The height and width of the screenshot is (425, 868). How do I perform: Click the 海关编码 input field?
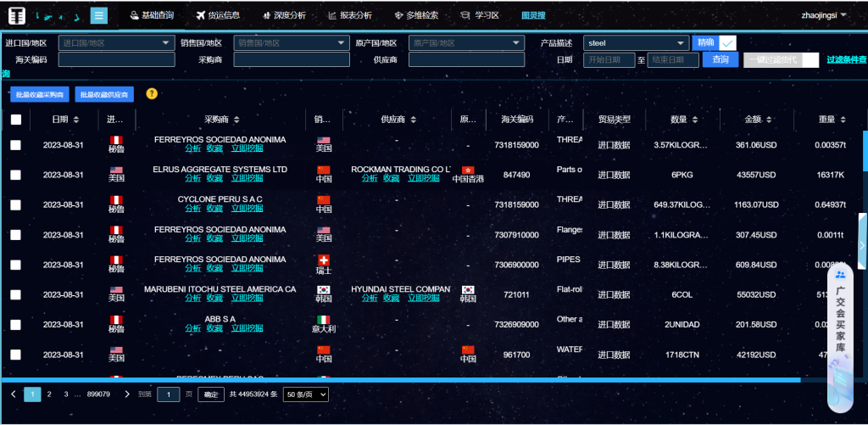(x=116, y=59)
